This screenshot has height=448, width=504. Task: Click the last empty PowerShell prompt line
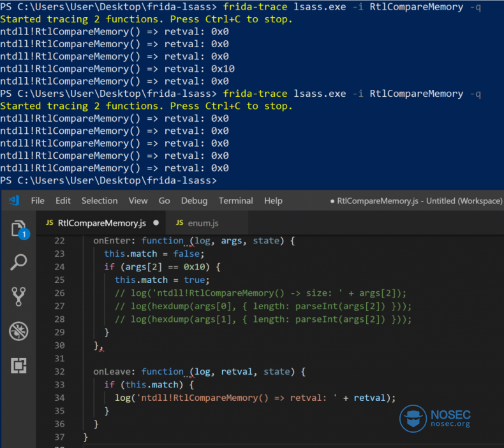[108, 180]
